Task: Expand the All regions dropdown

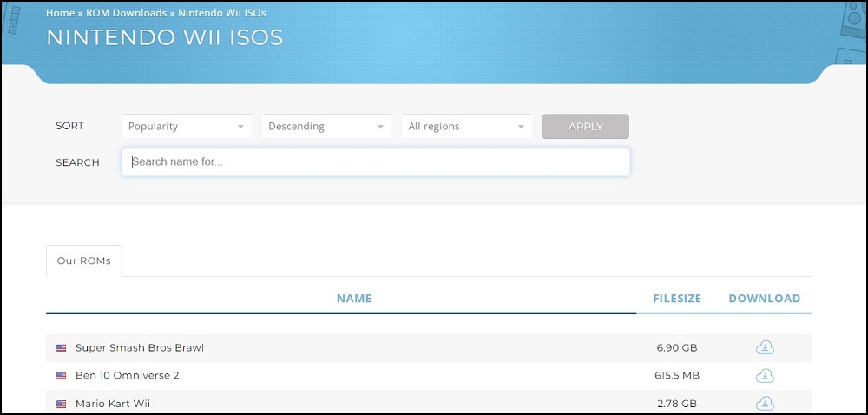Action: click(467, 126)
